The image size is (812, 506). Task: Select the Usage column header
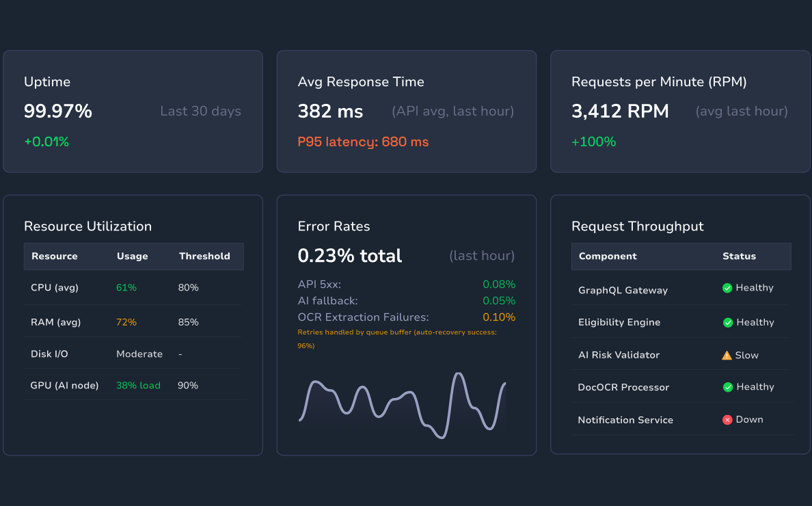click(132, 256)
